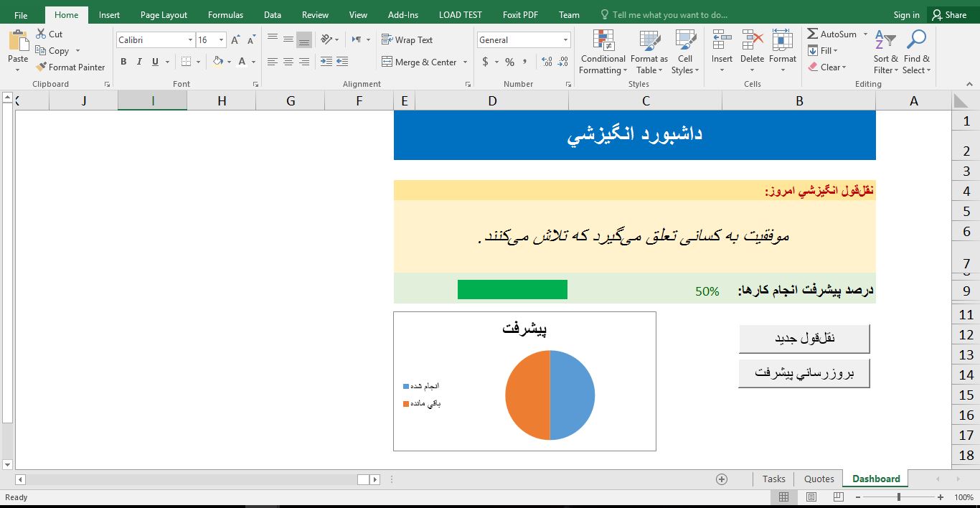Switch to the Tasks sheet tab
980x508 pixels.
774,479
